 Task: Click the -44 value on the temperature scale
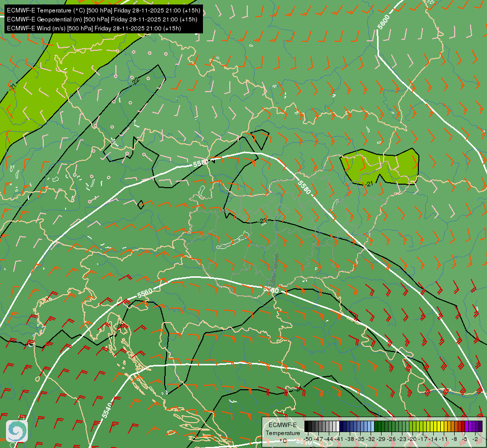pyautogui.click(x=329, y=439)
